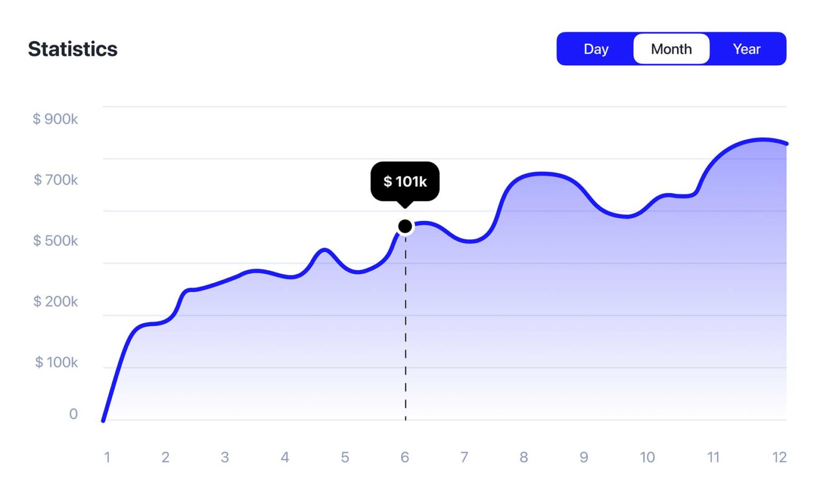Select month 10 on the x-axis
Viewport: 820px width, 504px height.
point(647,457)
